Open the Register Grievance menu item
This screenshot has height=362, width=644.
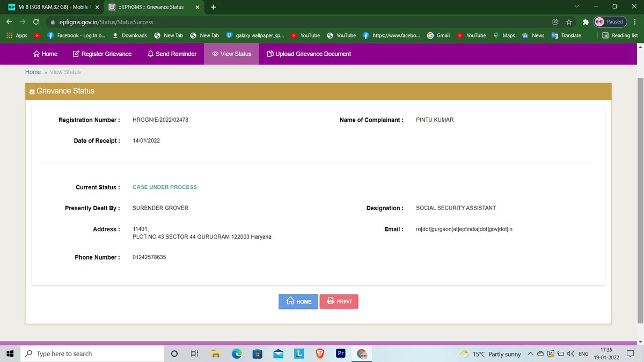pos(102,54)
